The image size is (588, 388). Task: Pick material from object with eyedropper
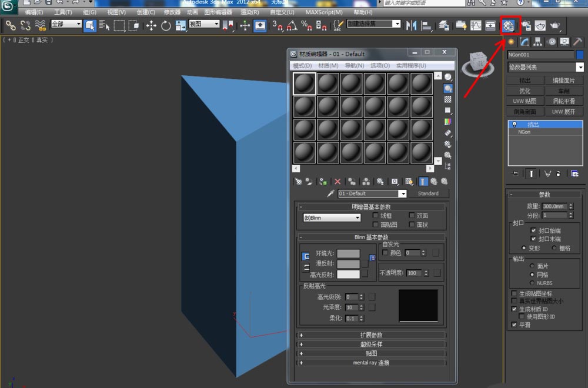[x=330, y=193]
